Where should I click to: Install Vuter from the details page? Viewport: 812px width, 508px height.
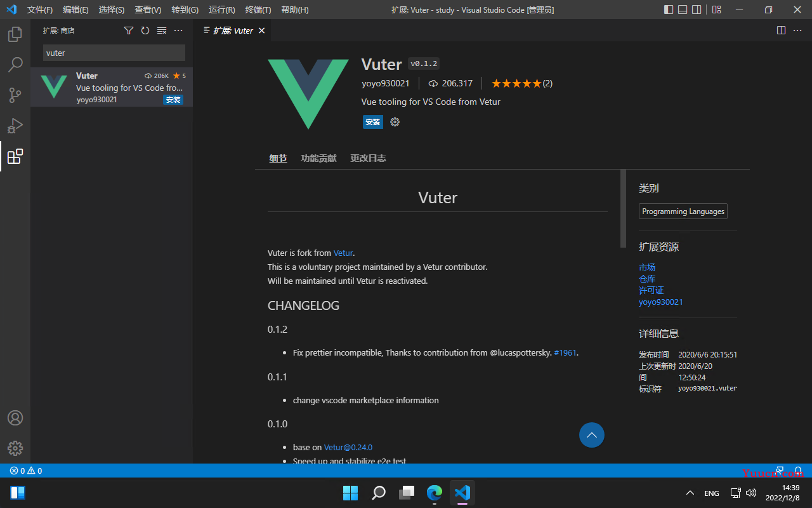point(373,122)
